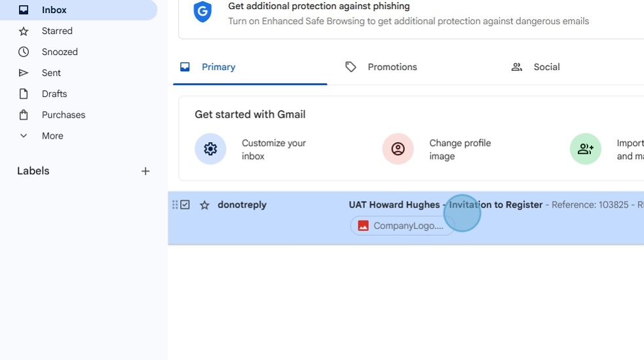
Task: Click the Enhanced Safe Browsing description text
Action: click(x=408, y=21)
